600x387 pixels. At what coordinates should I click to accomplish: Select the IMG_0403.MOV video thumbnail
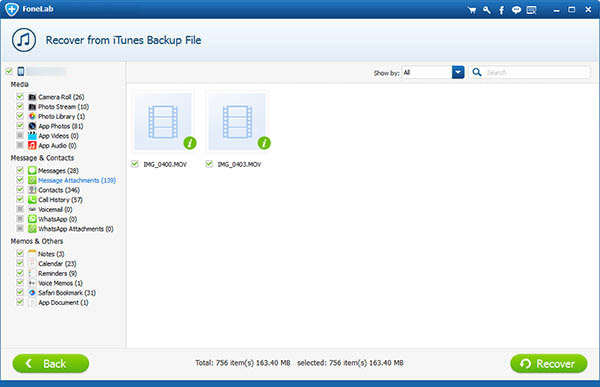237,121
